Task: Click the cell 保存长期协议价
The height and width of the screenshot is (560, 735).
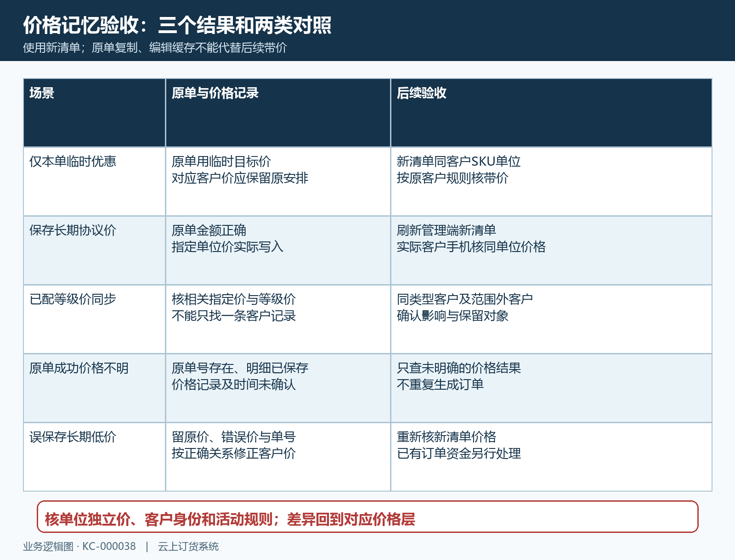Action: click(x=94, y=251)
